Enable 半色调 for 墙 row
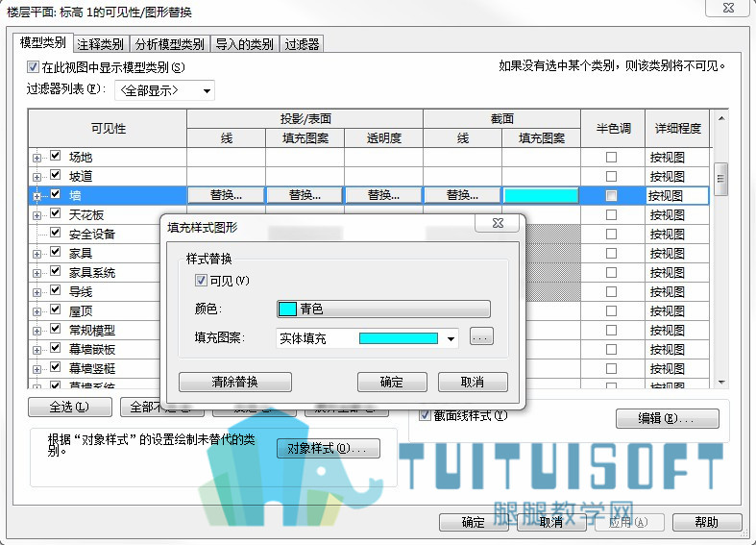 tap(611, 195)
